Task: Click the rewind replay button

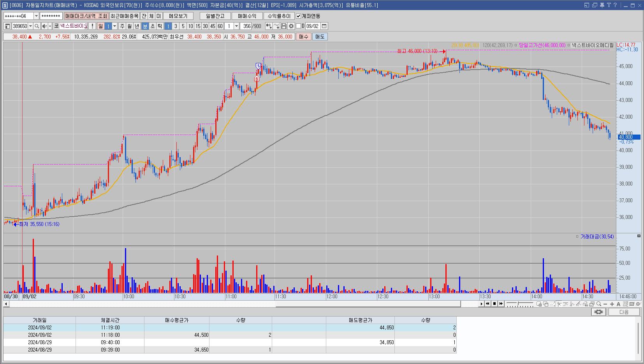Action: click(487, 304)
